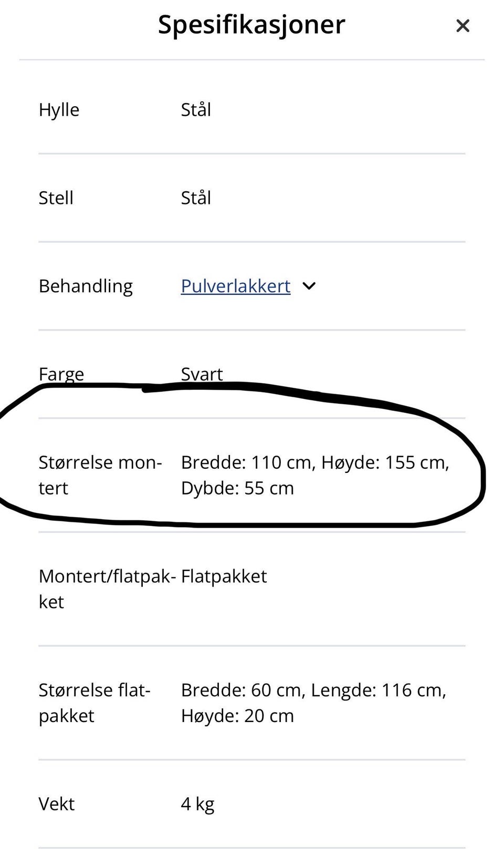504x865 pixels.
Task: Click the Størrelse flatpakket label
Action: click(x=94, y=703)
